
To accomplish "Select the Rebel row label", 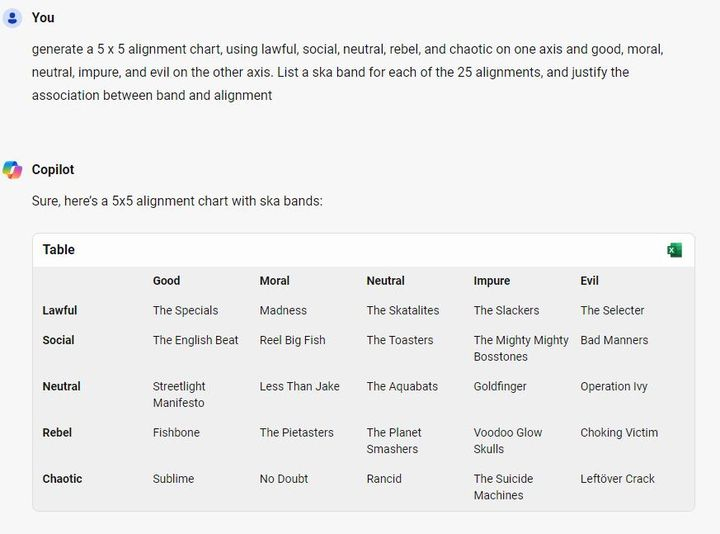I will [x=57, y=432].
